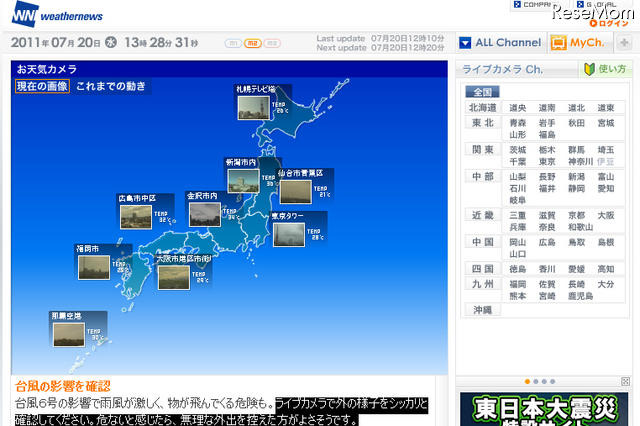This screenshot has height=426, width=640.
Task: Select the 中部 region label
Action: click(x=482, y=176)
